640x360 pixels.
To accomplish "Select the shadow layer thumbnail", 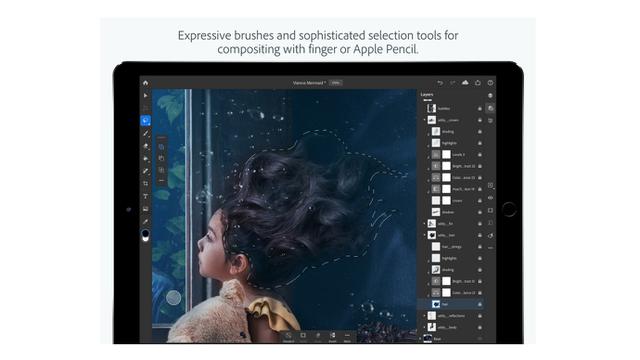I will point(436,212).
